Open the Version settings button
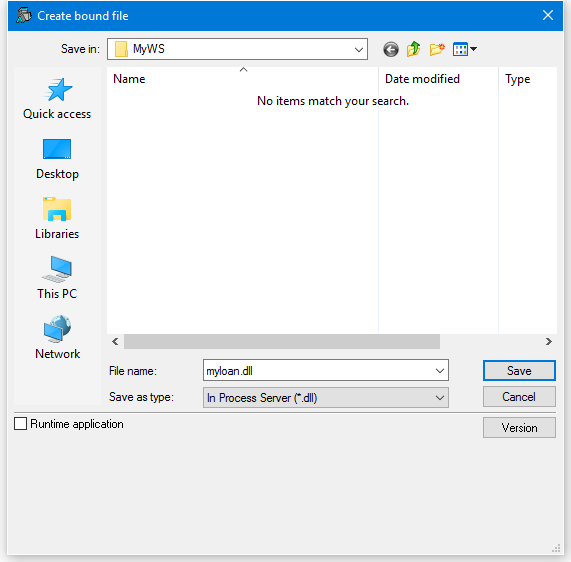The width and height of the screenshot is (571, 562). [519, 428]
